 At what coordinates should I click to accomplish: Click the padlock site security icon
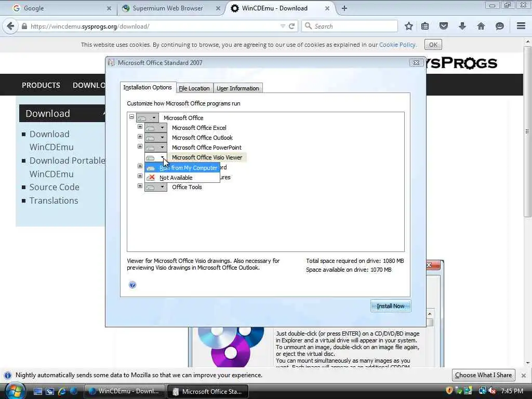pos(24,26)
